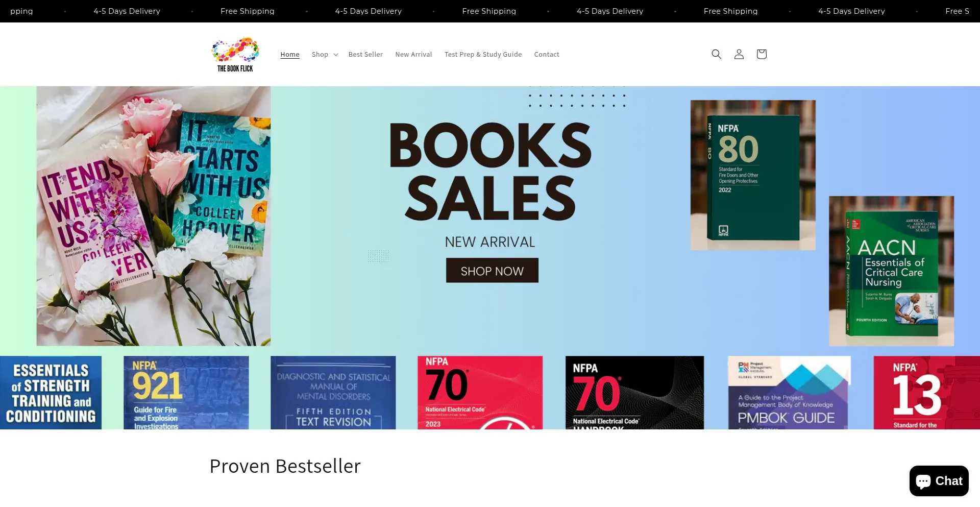The height and width of the screenshot is (507, 980).
Task: Select the Diagnostic and Statistical Manual cover
Action: 333,393
